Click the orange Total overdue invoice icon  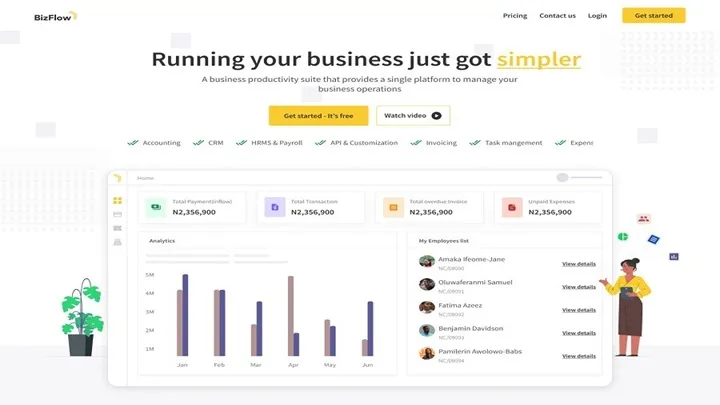tap(393, 207)
